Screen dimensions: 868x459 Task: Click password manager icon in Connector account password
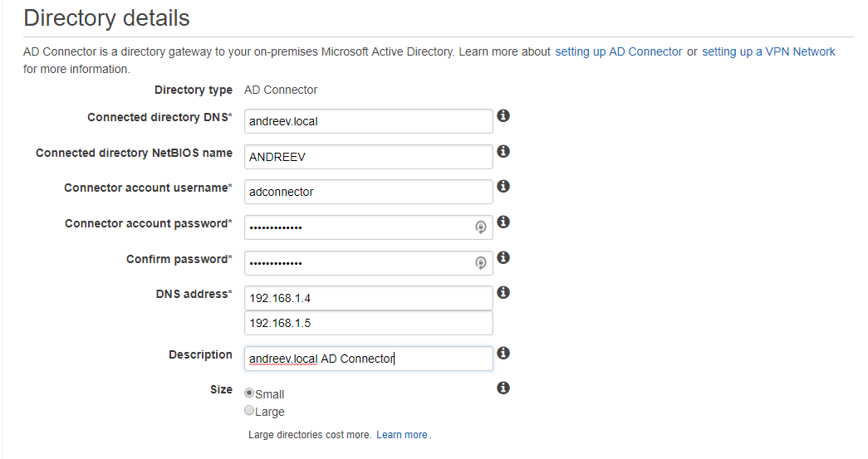tap(480, 227)
